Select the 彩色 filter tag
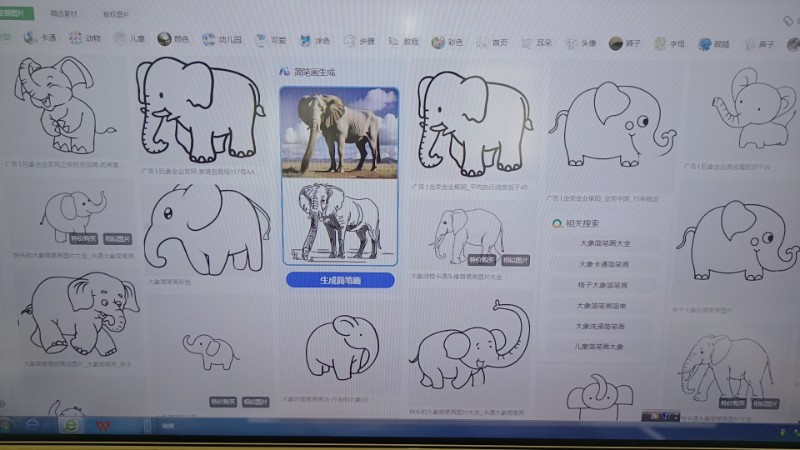 tap(447, 42)
